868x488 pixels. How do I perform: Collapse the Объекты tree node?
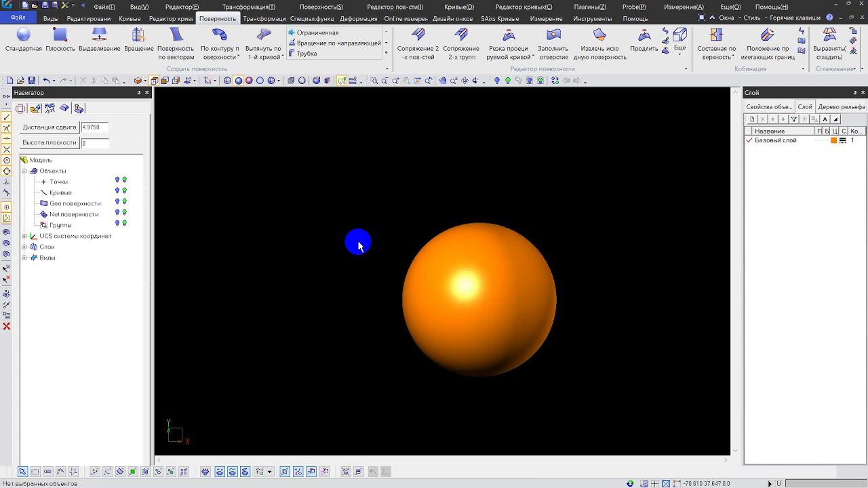tap(24, 171)
